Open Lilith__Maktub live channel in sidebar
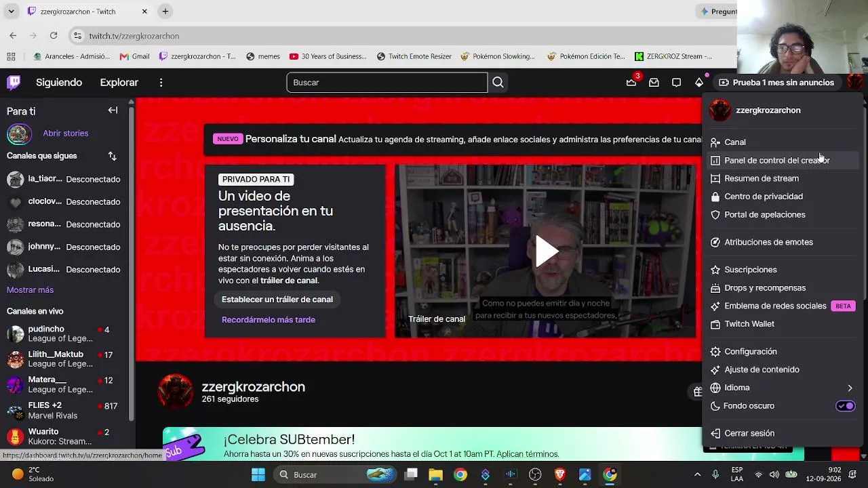The image size is (868, 488). click(65, 359)
